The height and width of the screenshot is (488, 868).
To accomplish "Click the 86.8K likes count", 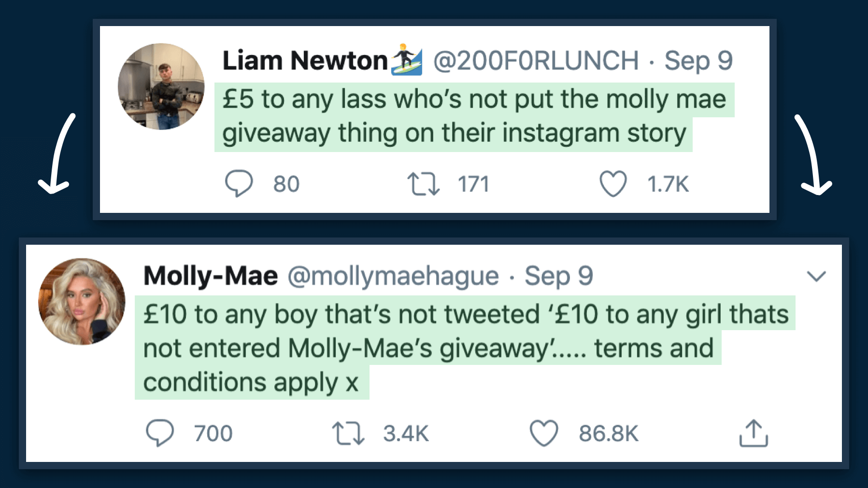I will pyautogui.click(x=609, y=433).
